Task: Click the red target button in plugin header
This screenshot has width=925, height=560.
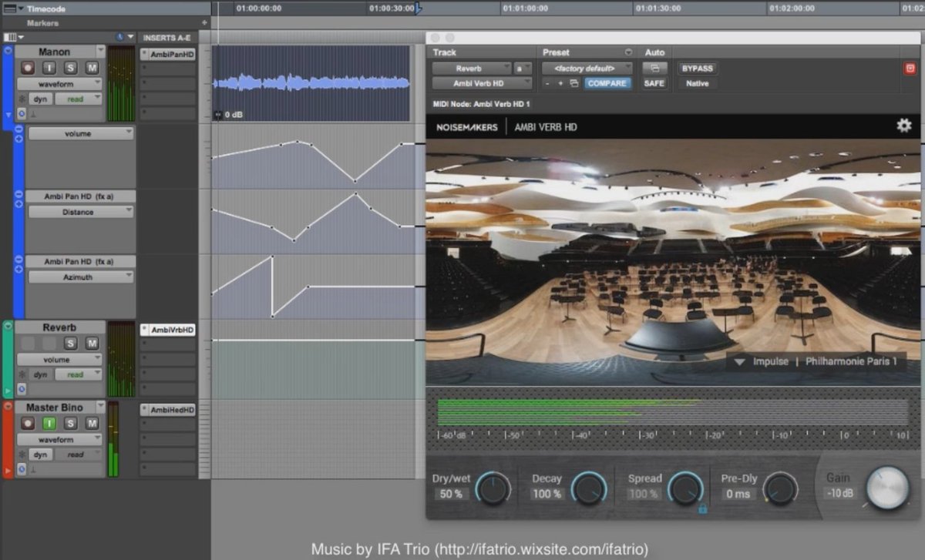Action: [x=910, y=69]
